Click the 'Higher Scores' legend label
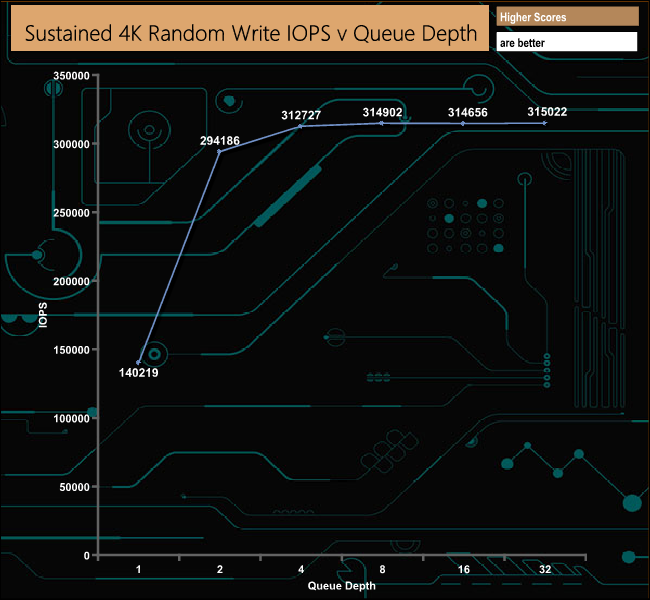 533,17
